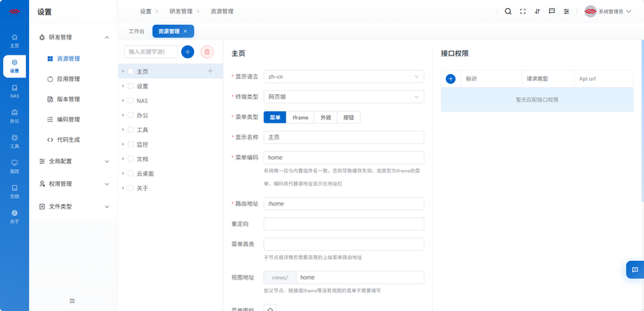Click the up-down arrows icon in header

(x=537, y=11)
